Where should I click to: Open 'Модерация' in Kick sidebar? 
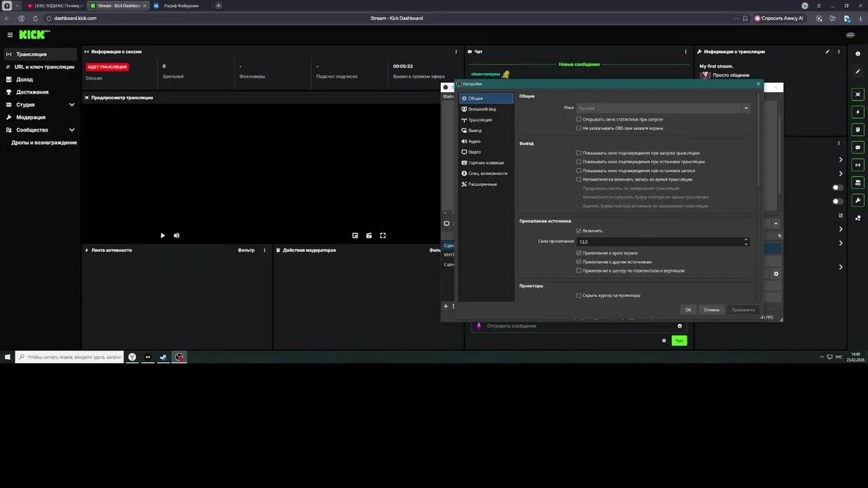point(39,117)
